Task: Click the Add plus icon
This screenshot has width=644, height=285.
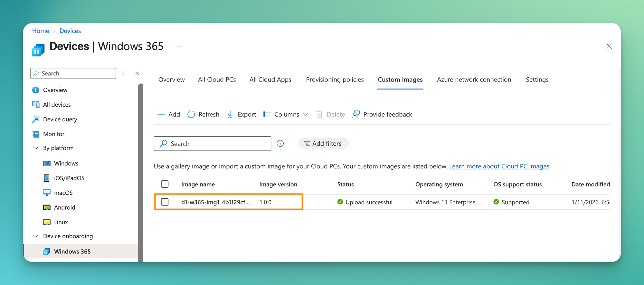Action: pyautogui.click(x=161, y=114)
